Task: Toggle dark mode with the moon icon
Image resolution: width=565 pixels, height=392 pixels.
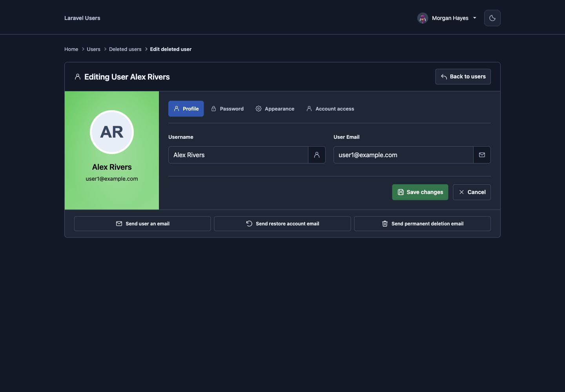Action: [492, 18]
